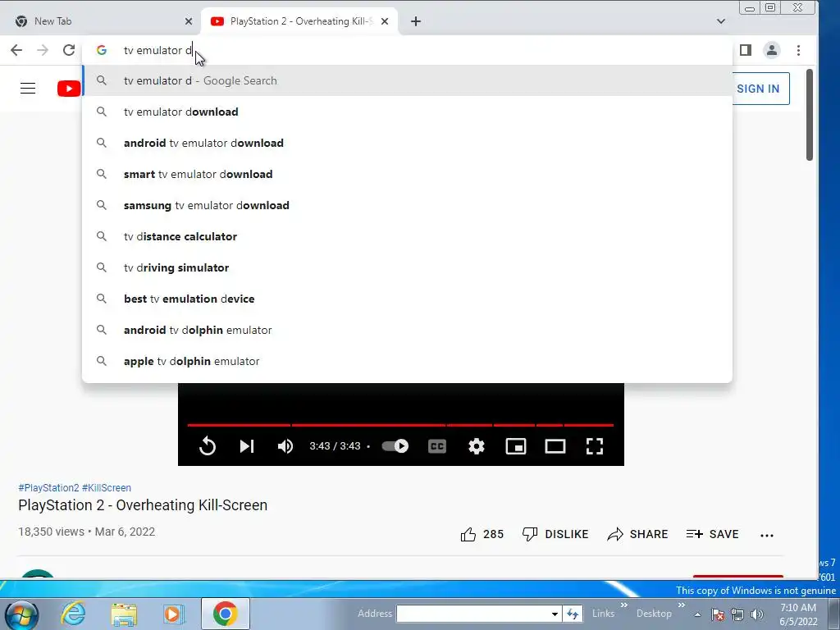Open the network tray icon

[x=737, y=614]
